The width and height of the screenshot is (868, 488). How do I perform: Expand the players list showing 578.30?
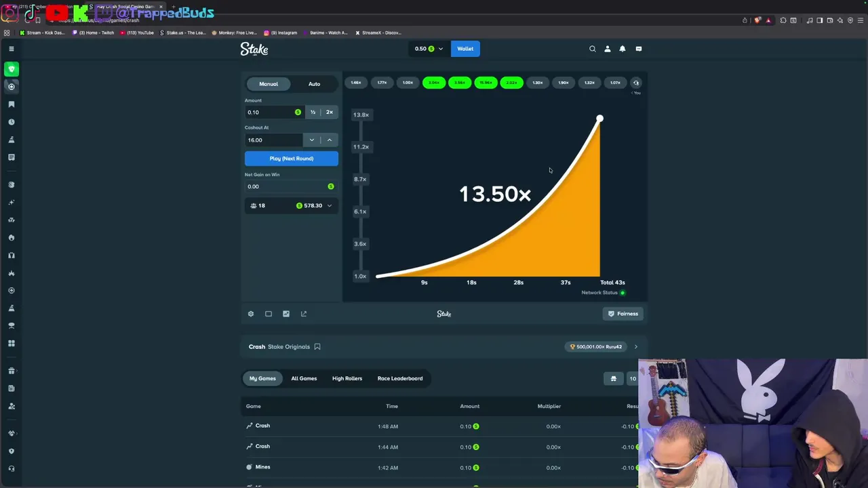click(x=292, y=205)
